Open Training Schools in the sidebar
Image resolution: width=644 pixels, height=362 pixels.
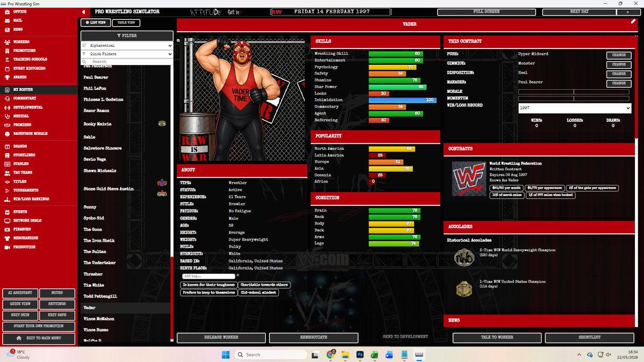30,59
